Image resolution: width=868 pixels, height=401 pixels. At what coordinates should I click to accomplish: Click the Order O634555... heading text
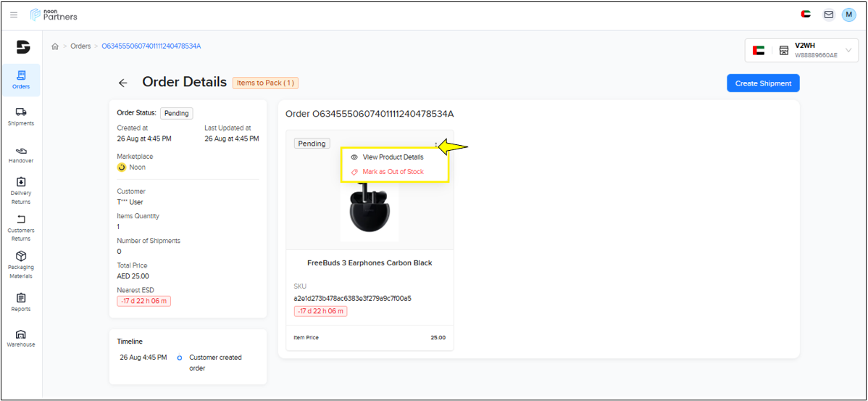370,114
